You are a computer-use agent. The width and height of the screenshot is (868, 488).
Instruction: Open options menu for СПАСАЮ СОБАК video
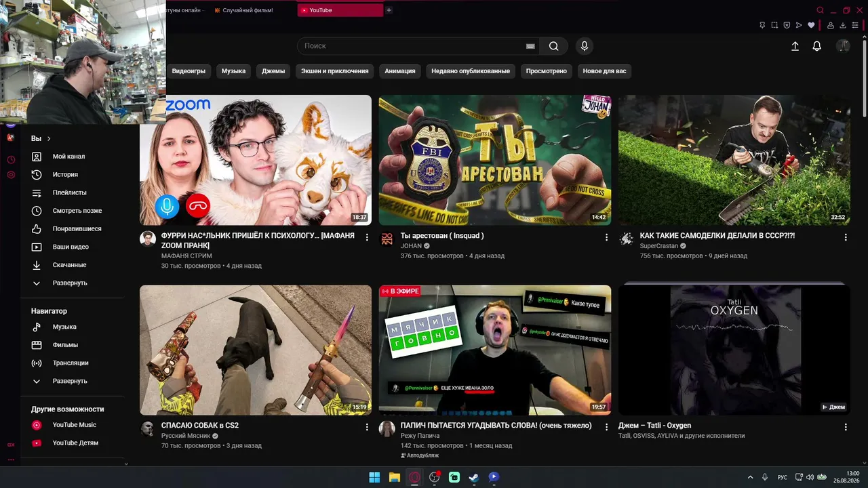point(367,427)
